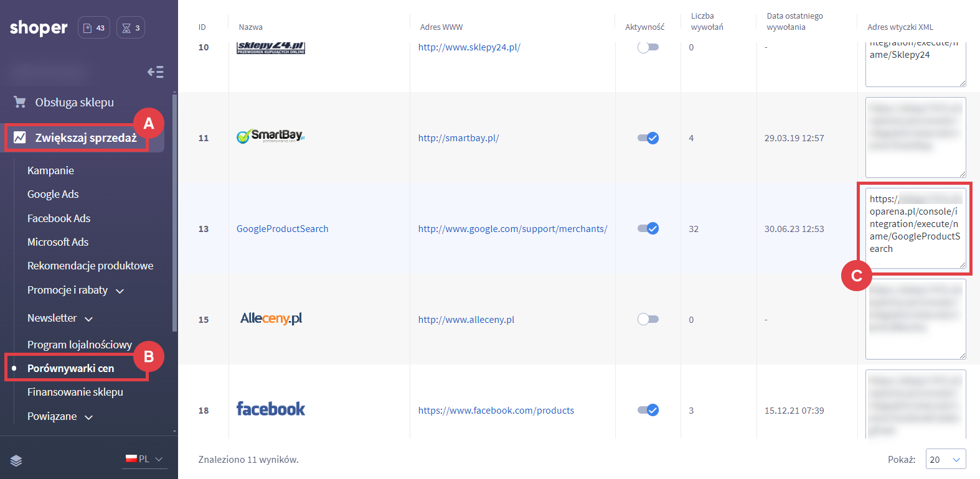Click the layers icon at sidebar bottom
Screen dimensions: 980x479
tap(16, 461)
